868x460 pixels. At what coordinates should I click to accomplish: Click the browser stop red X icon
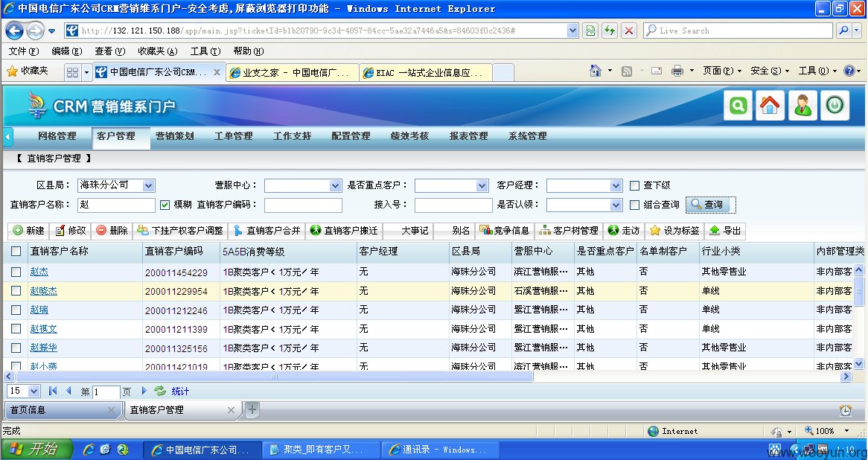click(x=629, y=31)
